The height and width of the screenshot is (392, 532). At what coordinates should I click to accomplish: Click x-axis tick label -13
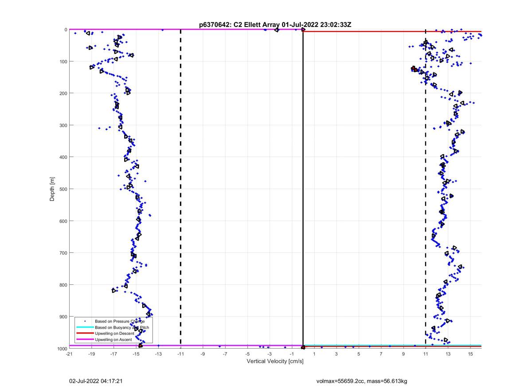(x=158, y=354)
